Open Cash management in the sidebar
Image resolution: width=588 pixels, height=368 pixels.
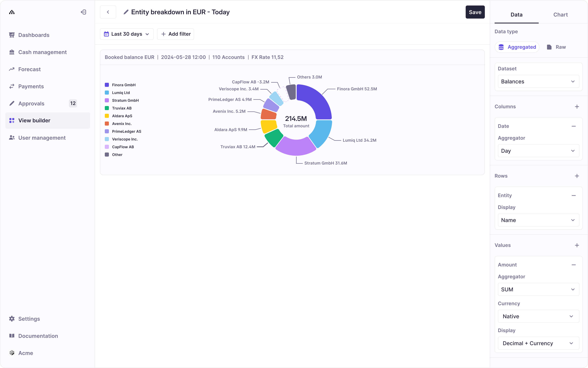(x=42, y=52)
